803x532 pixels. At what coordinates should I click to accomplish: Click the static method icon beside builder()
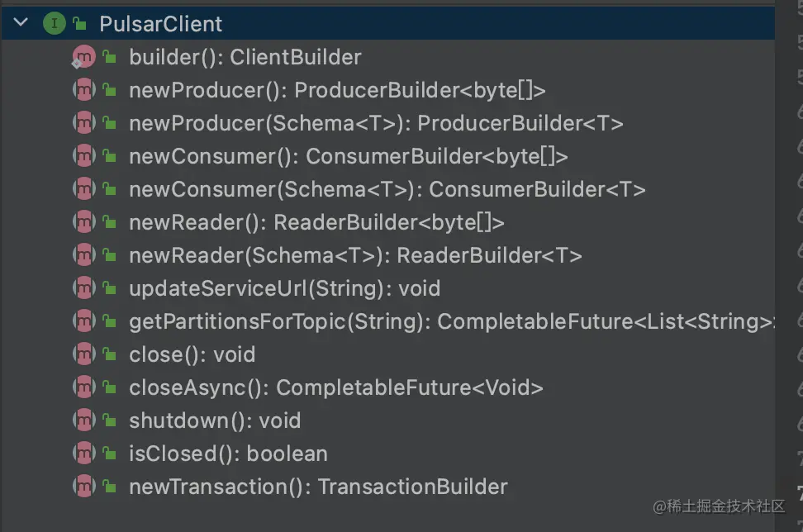83,57
